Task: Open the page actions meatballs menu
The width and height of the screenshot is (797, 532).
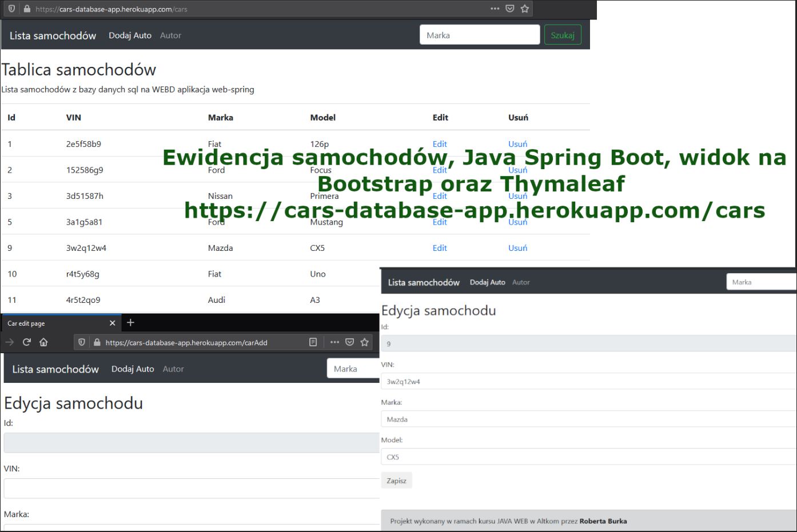Action: pos(494,9)
